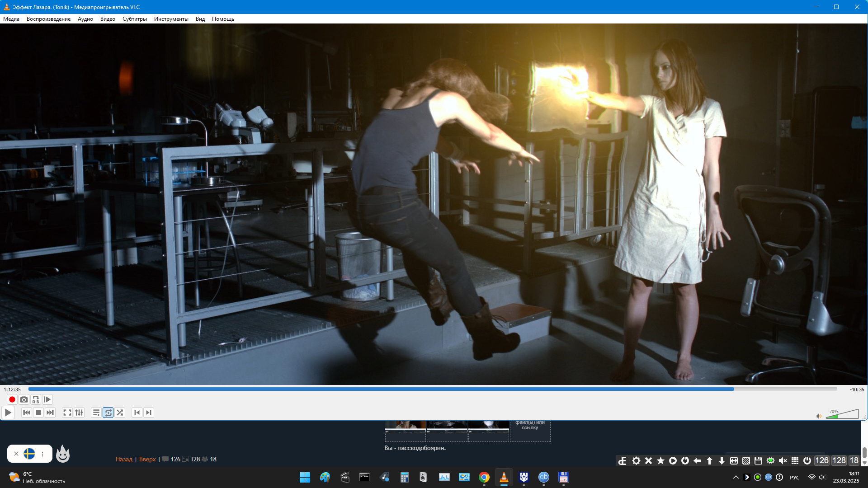Image resolution: width=868 pixels, height=488 pixels.
Task: Click the 18 counter button in bottom toolbar
Action: (854, 460)
